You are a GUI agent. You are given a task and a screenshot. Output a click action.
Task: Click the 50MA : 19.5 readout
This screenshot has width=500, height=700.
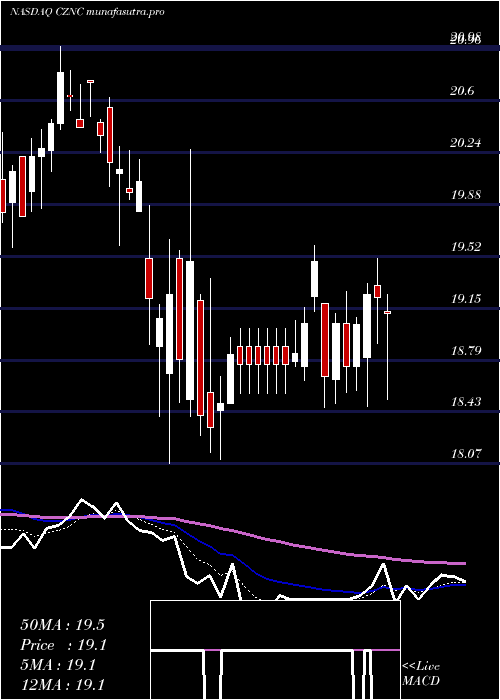62,625
